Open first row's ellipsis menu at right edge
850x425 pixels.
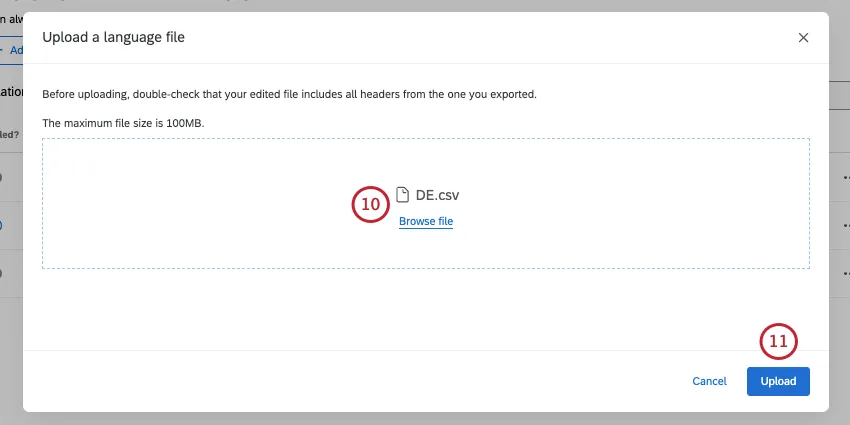pyautogui.click(x=844, y=177)
